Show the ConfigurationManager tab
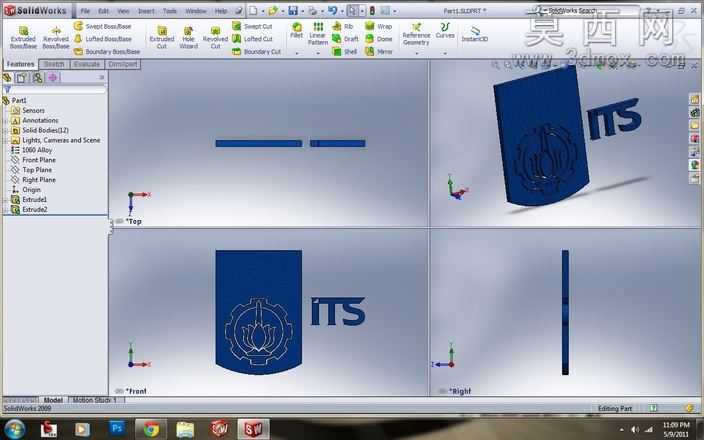Screen dimensions: 704x440 click(x=38, y=78)
